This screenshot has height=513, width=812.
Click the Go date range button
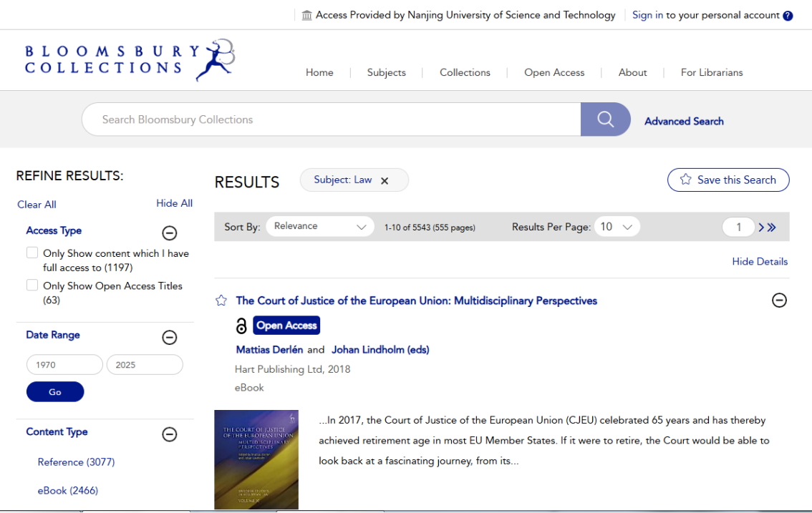coord(55,392)
